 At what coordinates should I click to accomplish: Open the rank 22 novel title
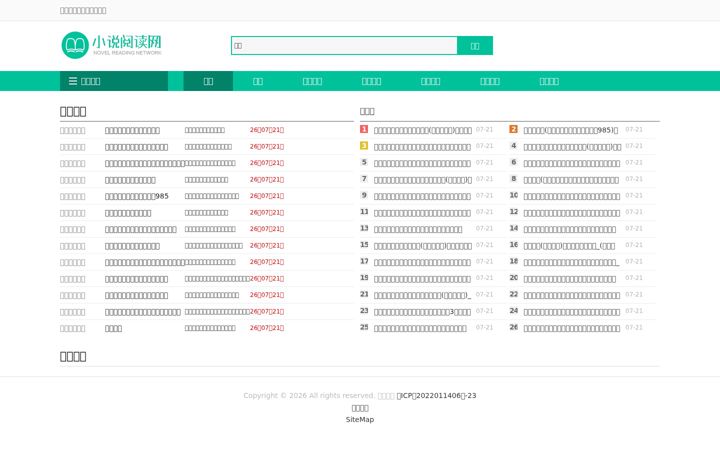point(572,296)
